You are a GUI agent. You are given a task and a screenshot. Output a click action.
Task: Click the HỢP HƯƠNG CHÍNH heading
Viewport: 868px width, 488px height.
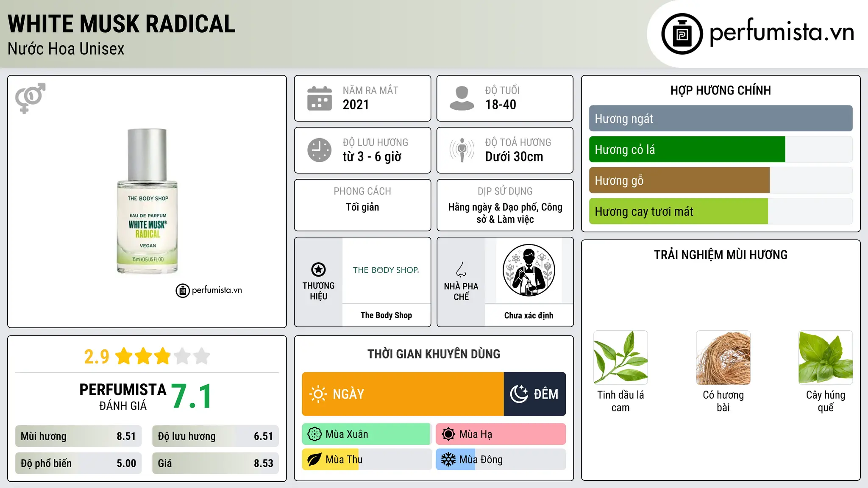click(x=721, y=90)
